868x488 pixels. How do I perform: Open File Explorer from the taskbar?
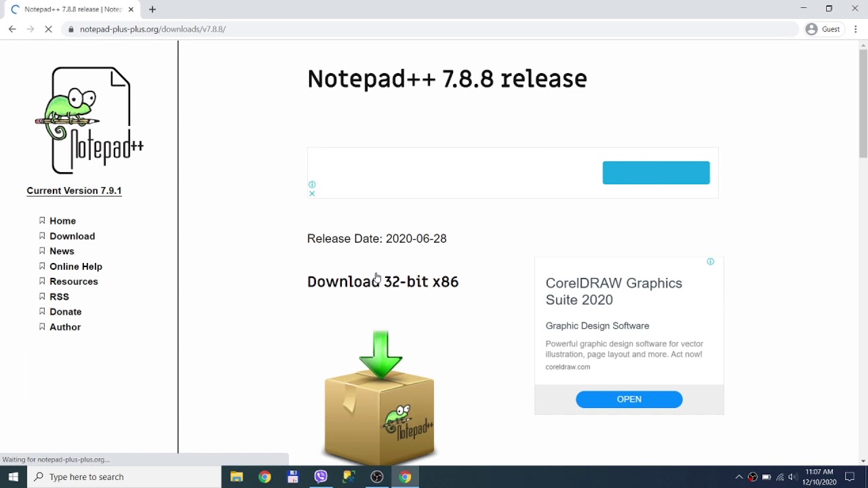click(237, 476)
